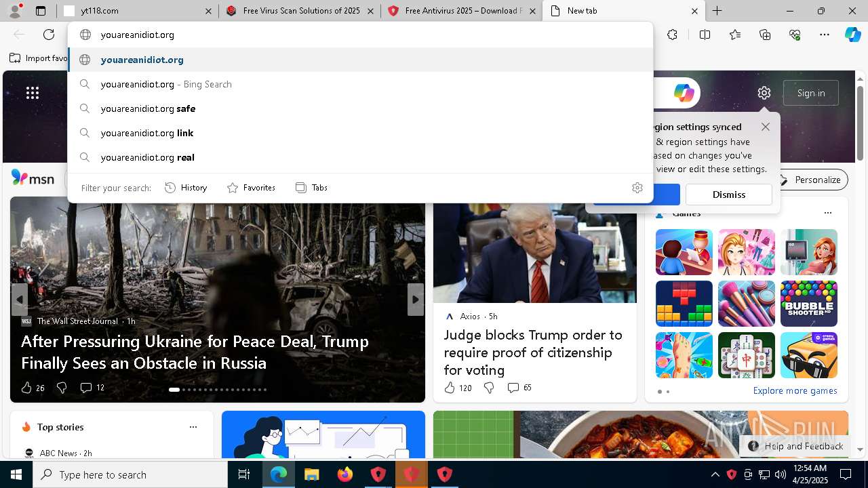Refresh the page with the reload icon
Screen dimensions: 868x488
[x=49, y=35]
